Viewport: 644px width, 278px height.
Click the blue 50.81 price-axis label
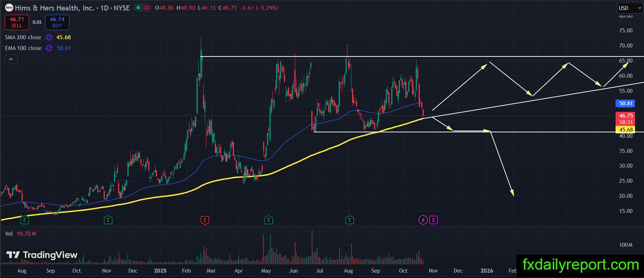(x=626, y=104)
